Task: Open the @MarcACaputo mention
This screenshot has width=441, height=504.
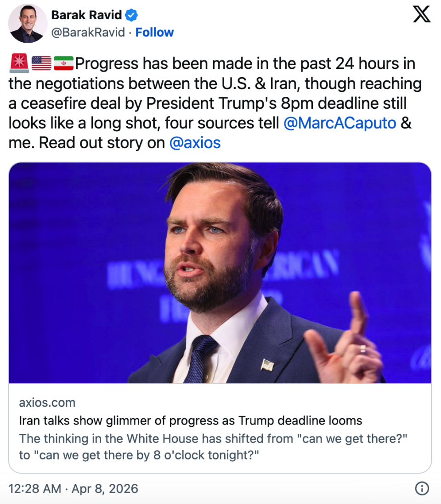Action: tap(339, 123)
